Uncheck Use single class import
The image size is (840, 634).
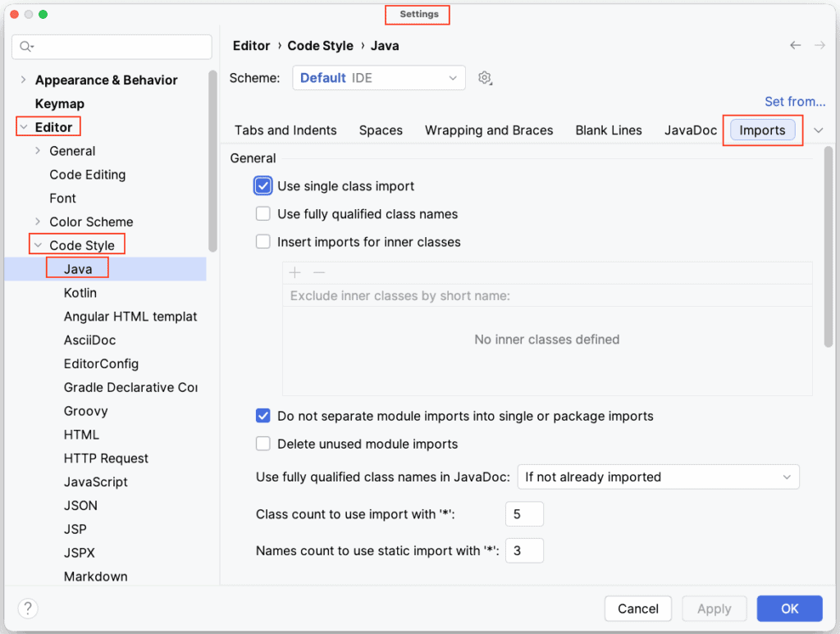[x=263, y=186]
